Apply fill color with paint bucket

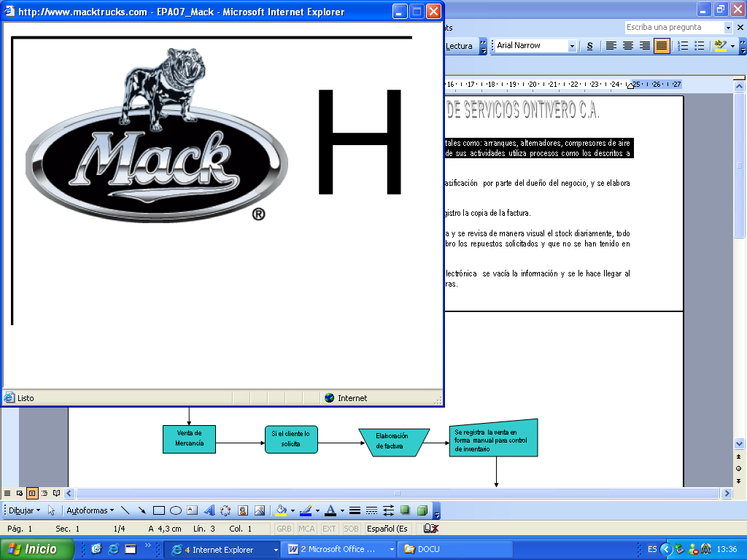[x=282, y=510]
